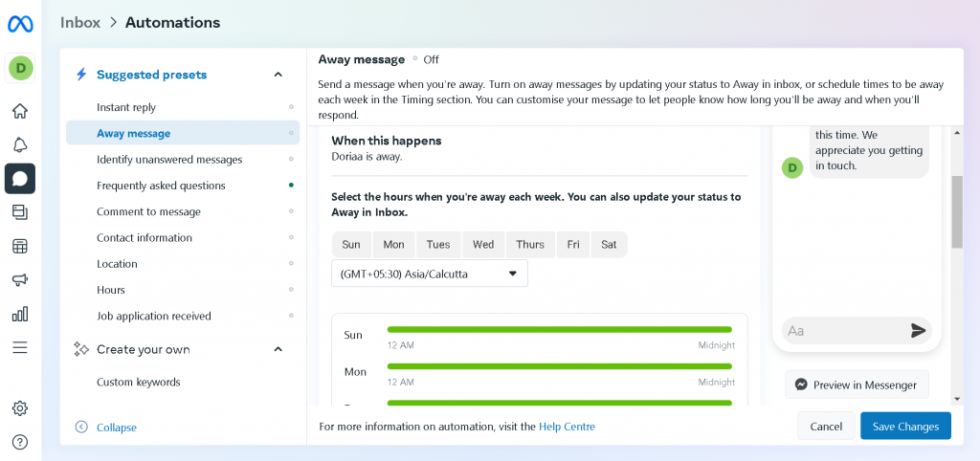Image resolution: width=980 pixels, height=461 pixels.
Task: Open the Insights bar chart icon
Action: point(20,314)
